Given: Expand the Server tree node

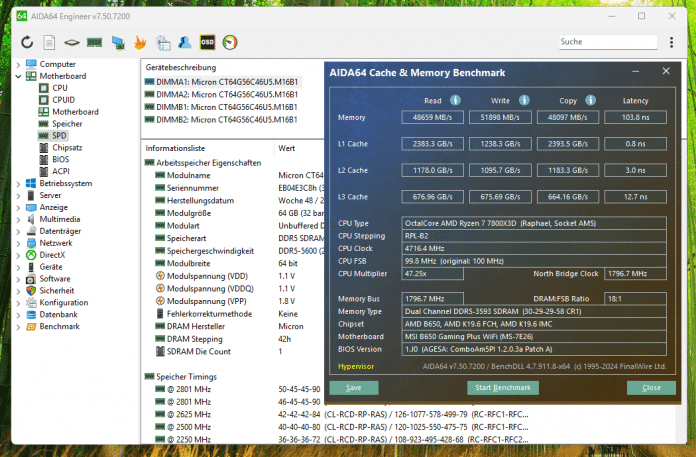Looking at the screenshot, I should click(18, 196).
